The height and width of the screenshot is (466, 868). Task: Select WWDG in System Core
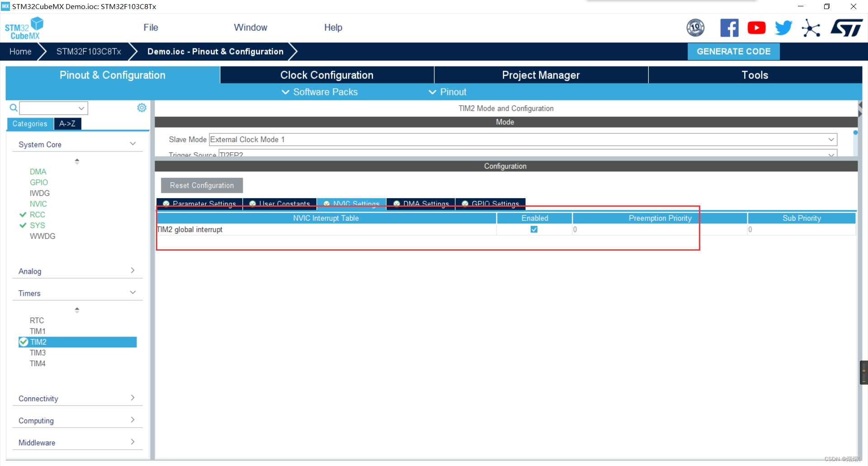tap(42, 236)
